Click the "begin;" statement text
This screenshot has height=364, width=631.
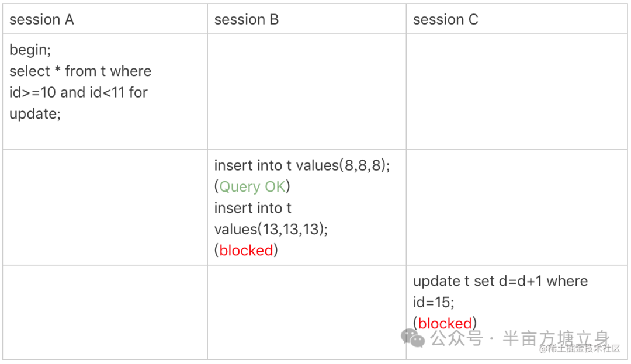click(x=30, y=50)
